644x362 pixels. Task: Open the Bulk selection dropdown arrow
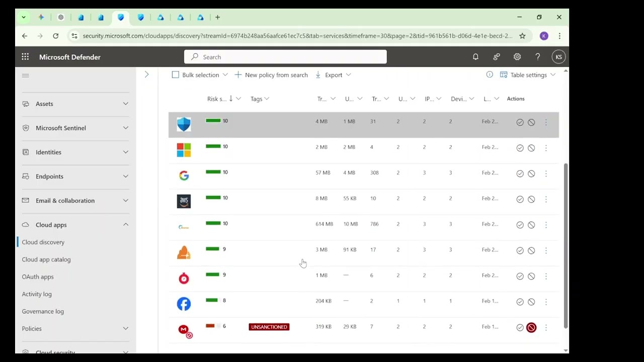pyautogui.click(x=225, y=74)
